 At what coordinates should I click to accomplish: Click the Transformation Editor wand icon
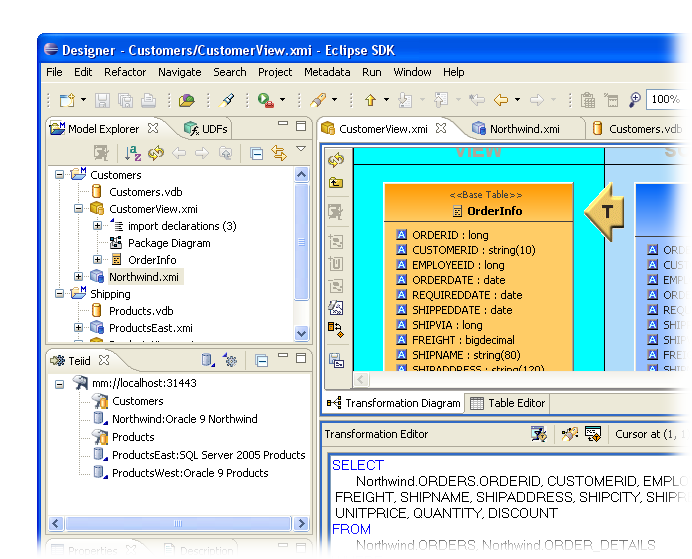click(569, 434)
